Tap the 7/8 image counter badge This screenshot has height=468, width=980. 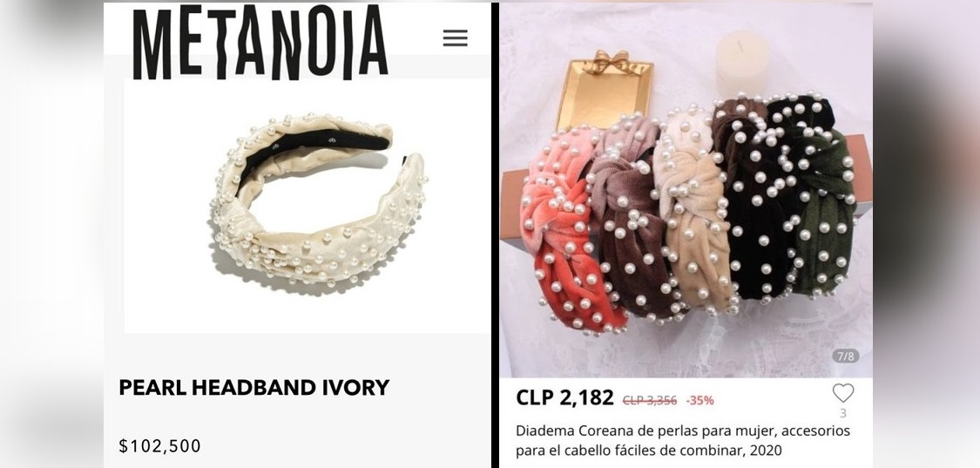click(x=845, y=356)
